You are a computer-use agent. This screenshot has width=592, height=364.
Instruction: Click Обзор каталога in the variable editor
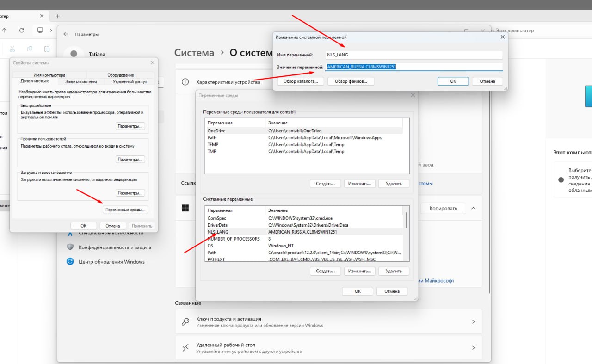pos(301,81)
